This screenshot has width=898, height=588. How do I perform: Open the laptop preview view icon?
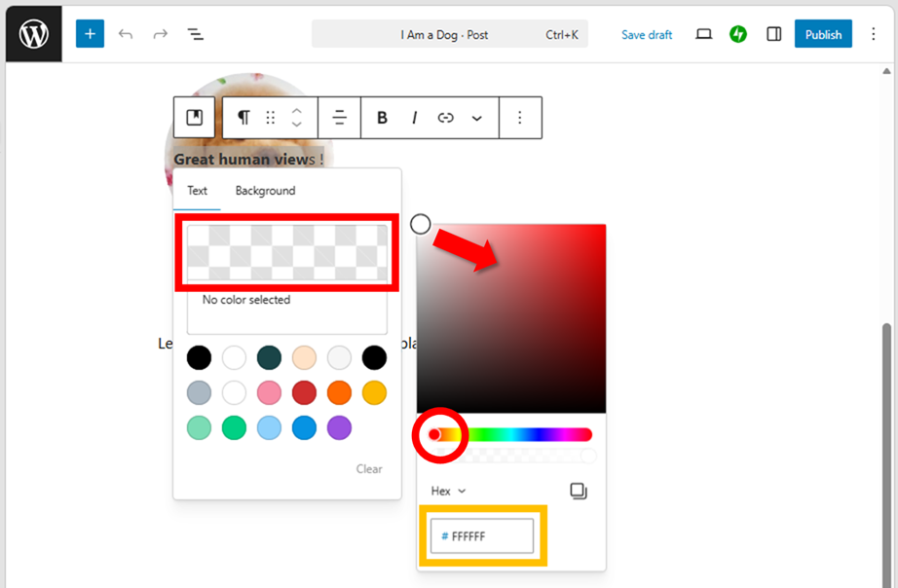pos(703,34)
